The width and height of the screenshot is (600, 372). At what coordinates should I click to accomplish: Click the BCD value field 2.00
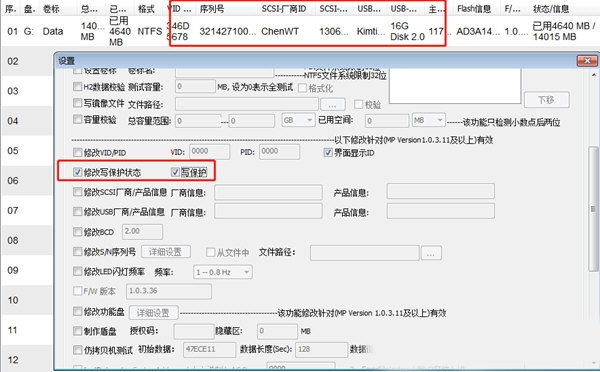pyautogui.click(x=142, y=232)
